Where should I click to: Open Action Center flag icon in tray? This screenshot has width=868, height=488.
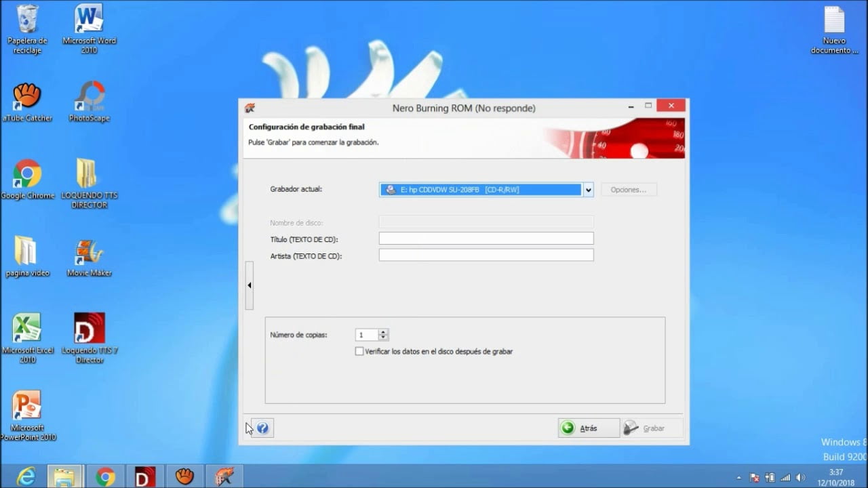754,477
